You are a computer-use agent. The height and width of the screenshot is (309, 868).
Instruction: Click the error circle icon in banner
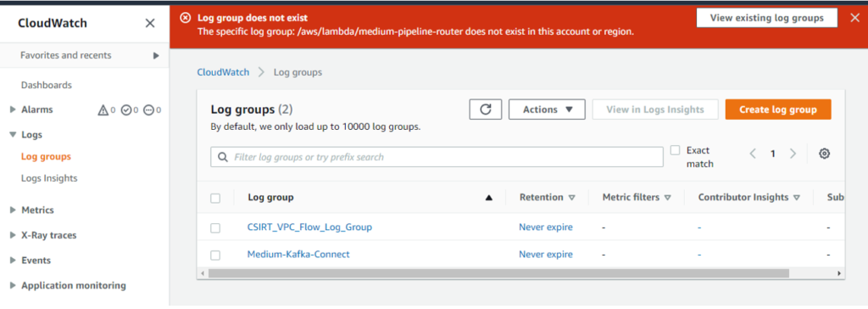(186, 18)
